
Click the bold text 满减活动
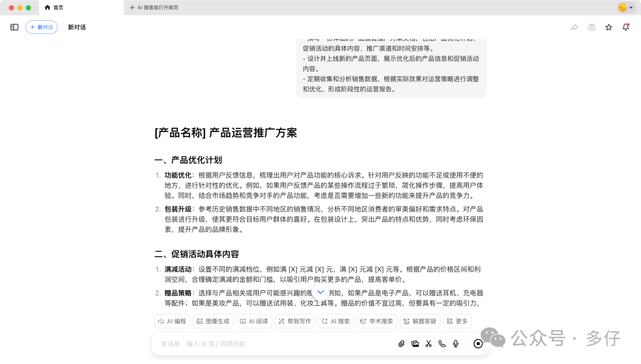click(x=178, y=270)
